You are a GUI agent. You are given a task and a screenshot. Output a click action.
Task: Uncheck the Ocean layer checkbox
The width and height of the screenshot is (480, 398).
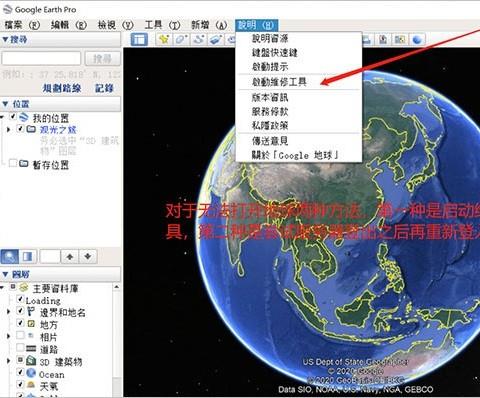coord(20,372)
